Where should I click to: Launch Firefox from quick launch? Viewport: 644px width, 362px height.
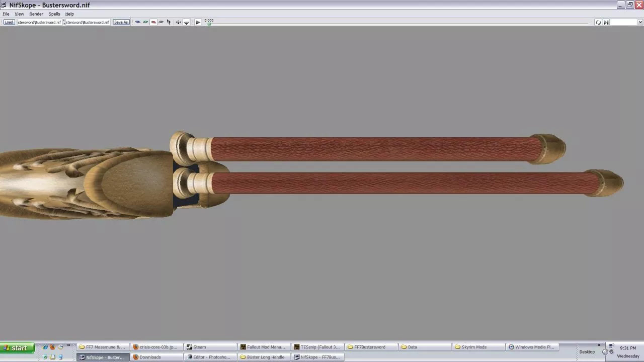tap(52, 347)
